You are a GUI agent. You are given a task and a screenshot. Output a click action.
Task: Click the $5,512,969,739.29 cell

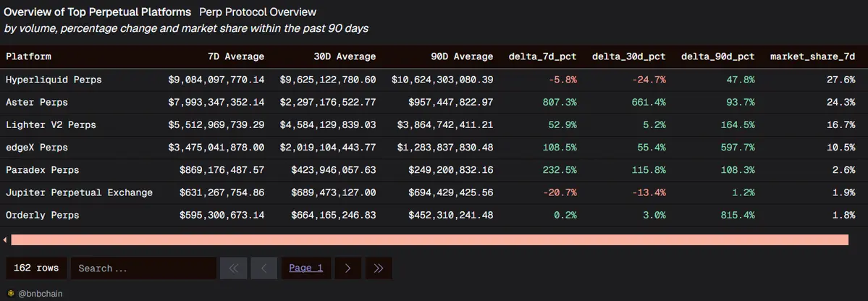(x=216, y=125)
